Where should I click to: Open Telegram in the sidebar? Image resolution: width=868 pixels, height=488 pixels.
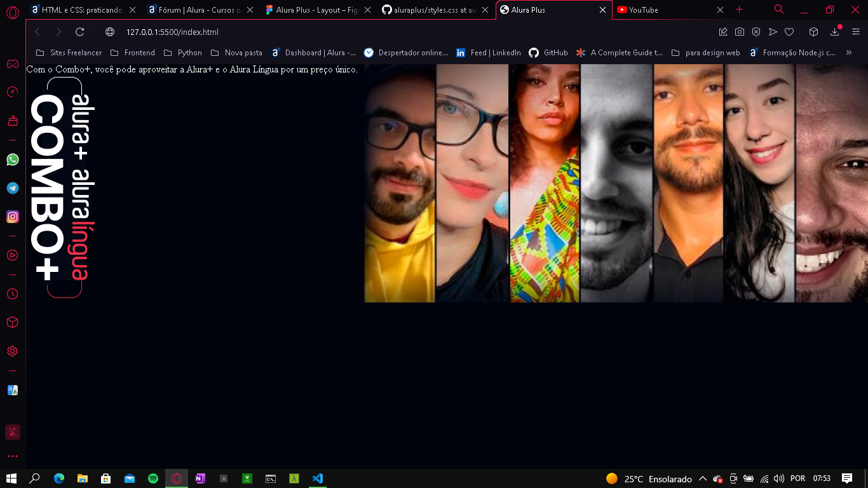[12, 188]
